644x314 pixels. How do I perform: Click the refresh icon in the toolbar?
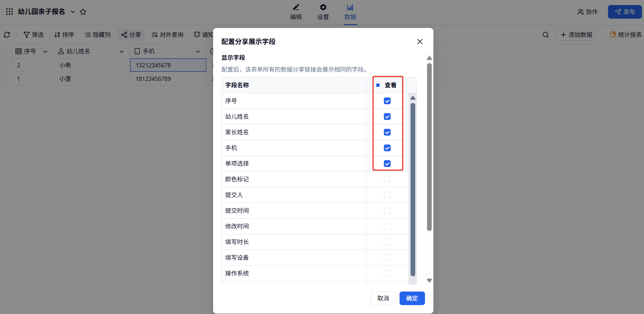7,35
